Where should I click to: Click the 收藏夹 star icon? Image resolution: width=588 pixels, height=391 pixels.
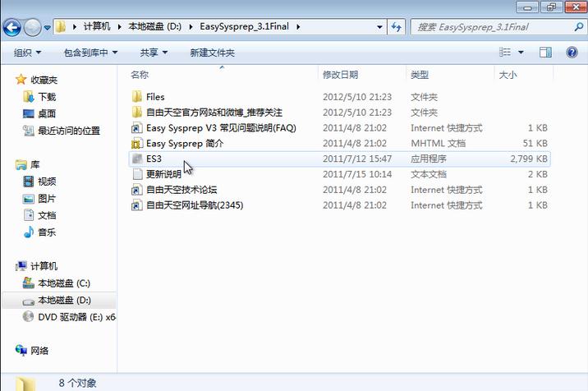click(x=21, y=79)
